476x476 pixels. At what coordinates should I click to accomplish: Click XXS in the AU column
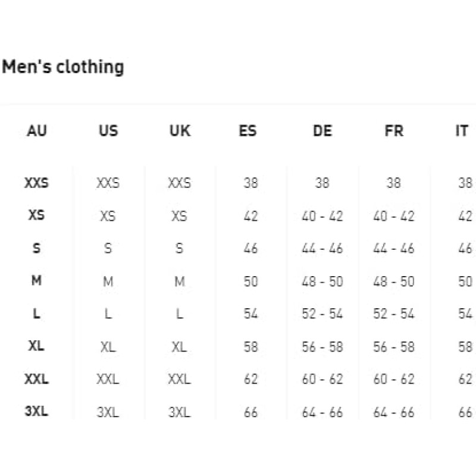coord(36,183)
